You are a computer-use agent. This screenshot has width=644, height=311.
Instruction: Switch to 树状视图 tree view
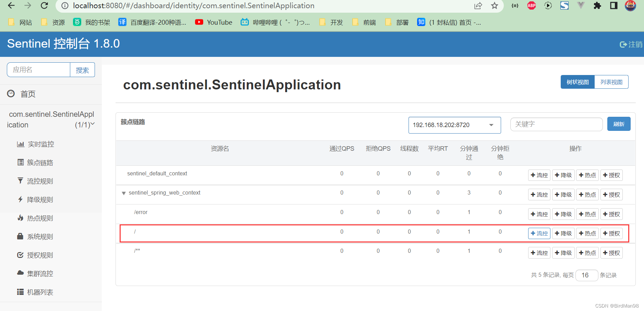(x=578, y=82)
